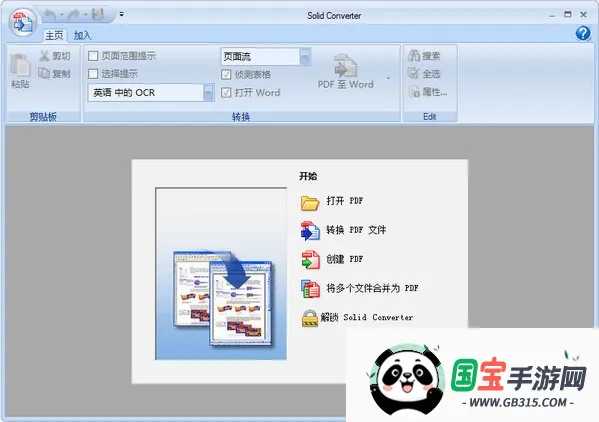Click the PDF 至 Word convert button
Screen dimensions: 599x422
click(346, 72)
